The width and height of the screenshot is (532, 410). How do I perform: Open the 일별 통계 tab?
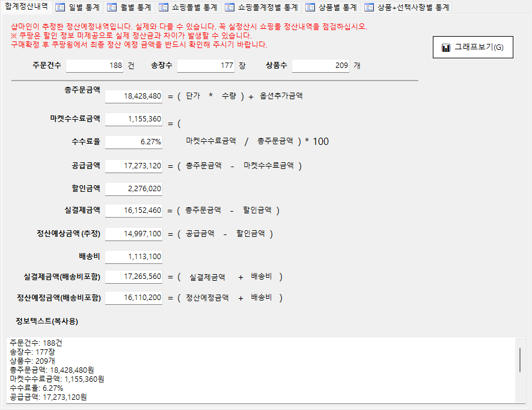(x=77, y=8)
